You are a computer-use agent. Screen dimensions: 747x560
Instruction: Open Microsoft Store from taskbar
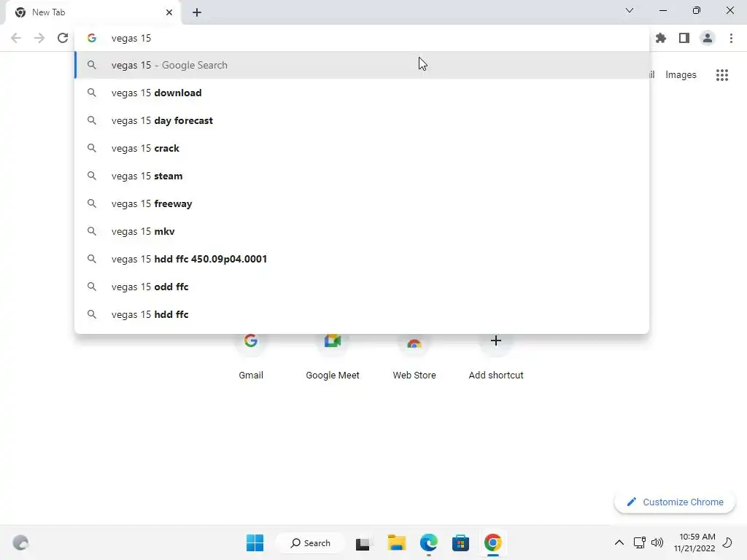[x=461, y=542]
